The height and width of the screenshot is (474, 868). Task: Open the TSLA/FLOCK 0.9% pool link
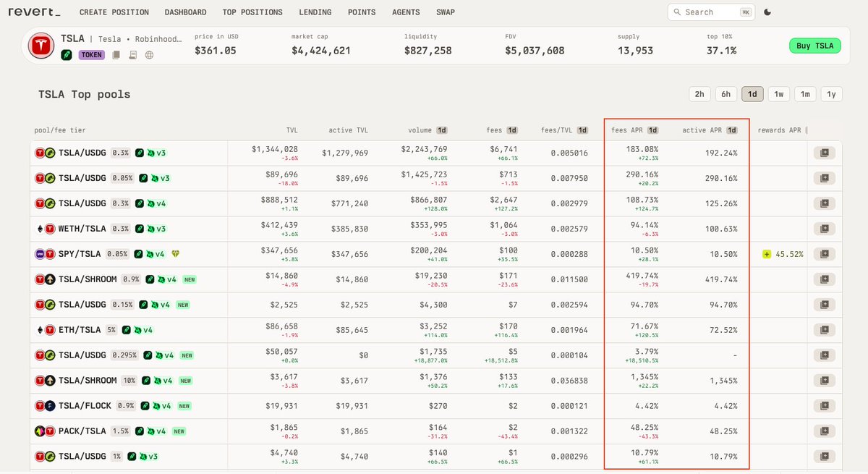[x=85, y=406]
